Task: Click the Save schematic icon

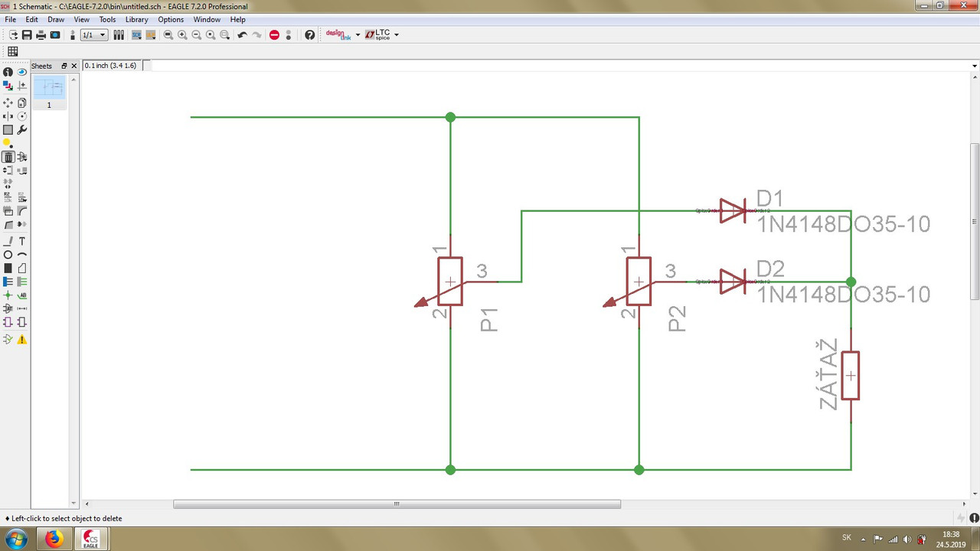Action: point(27,35)
